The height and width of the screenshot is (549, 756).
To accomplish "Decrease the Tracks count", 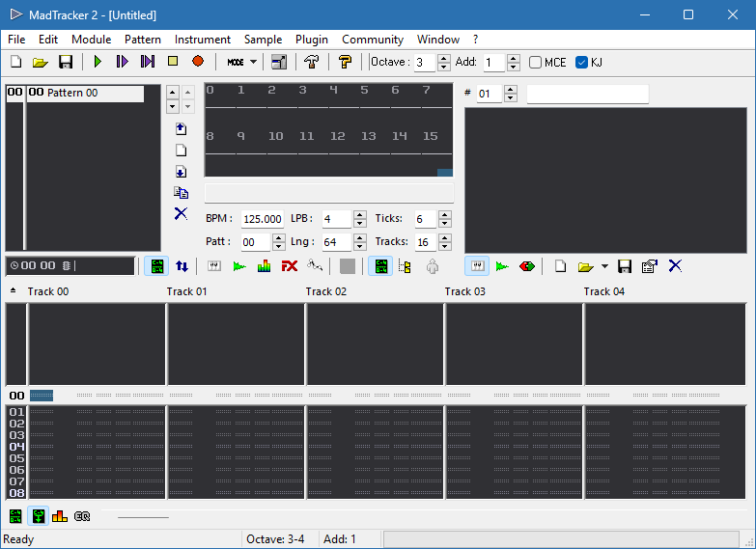I will coord(445,246).
